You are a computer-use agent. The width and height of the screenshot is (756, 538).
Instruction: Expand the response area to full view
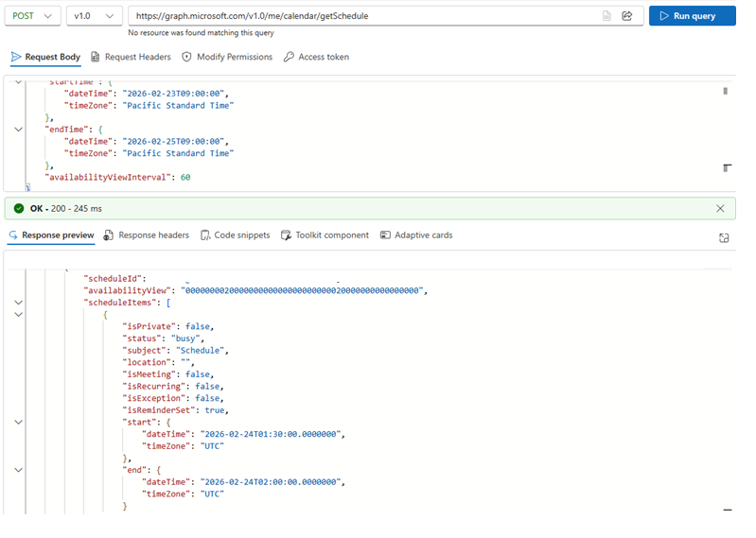[724, 238]
